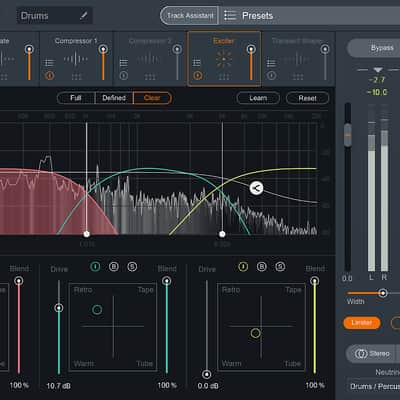Disable the orange Limiter button
The width and height of the screenshot is (400, 400).
coord(362,323)
